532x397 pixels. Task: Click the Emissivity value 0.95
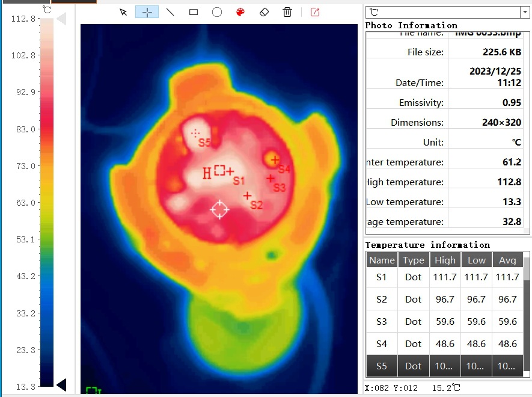(x=512, y=103)
